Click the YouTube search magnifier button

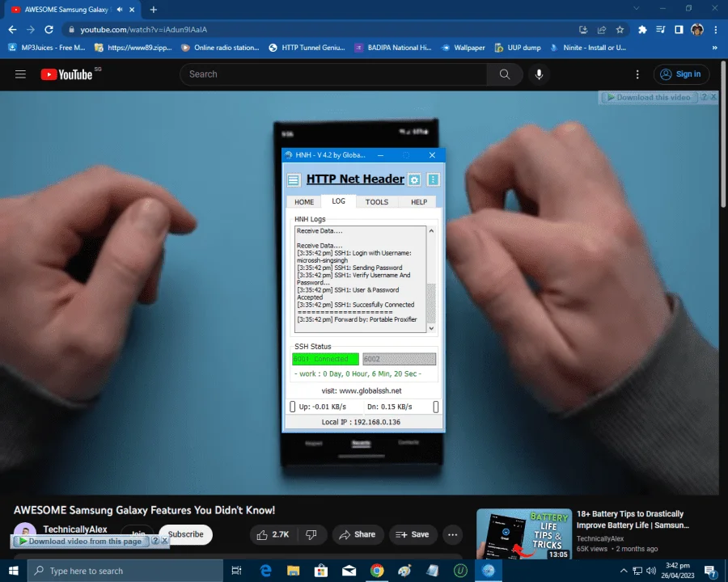click(x=505, y=74)
